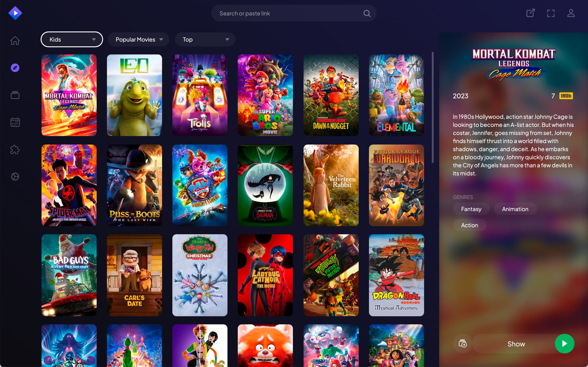Click the catalog vertical scrollbar
The height and width of the screenshot is (367, 588).
click(432, 107)
